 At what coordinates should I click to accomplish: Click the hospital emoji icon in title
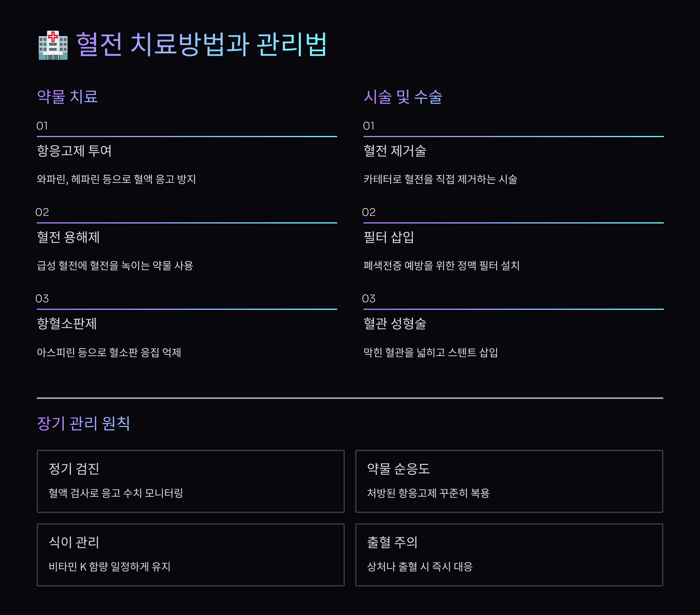pyautogui.click(x=53, y=45)
